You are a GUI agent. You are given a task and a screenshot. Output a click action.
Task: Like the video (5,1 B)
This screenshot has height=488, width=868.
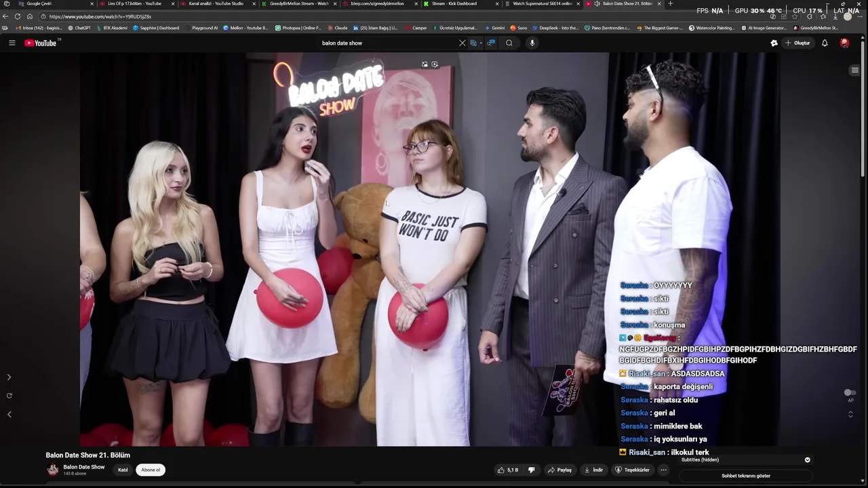click(x=507, y=470)
